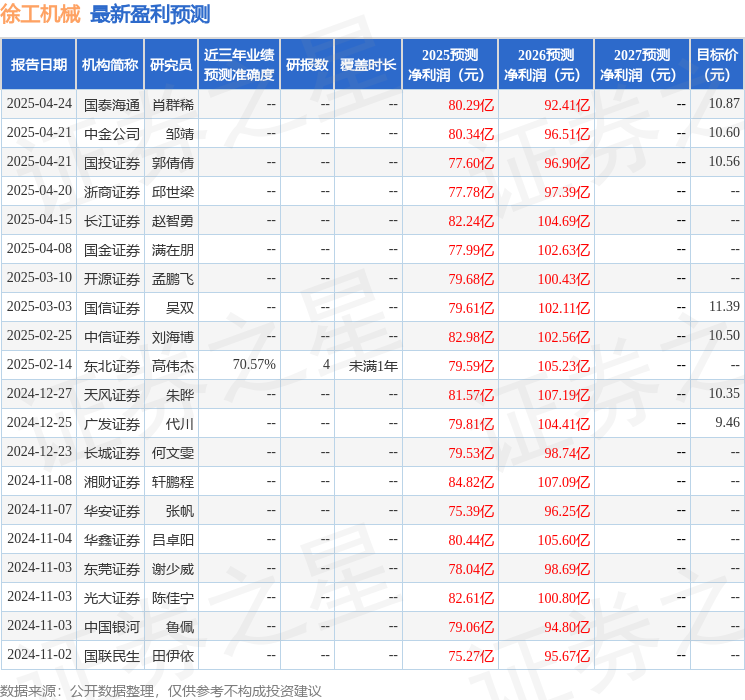Click report date 2025-04-24
Image resolution: width=745 pixels, height=700 pixels.
pyautogui.click(x=39, y=104)
